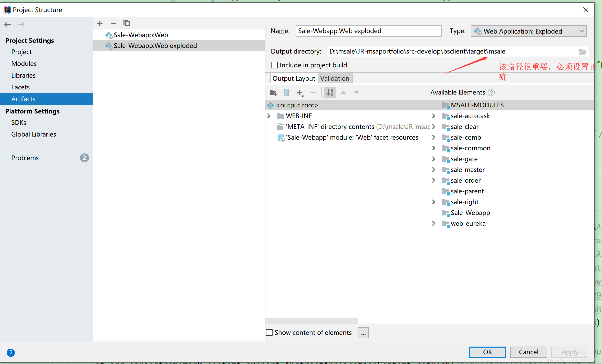Image resolution: width=602 pixels, height=364 pixels.
Task: Click the remove artifact minus icon
Action: pyautogui.click(x=113, y=23)
